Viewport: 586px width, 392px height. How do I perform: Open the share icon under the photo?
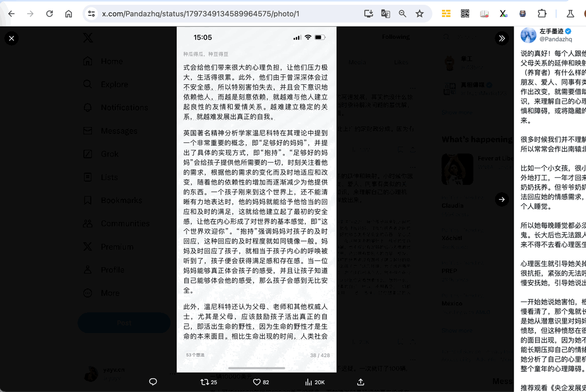click(360, 382)
